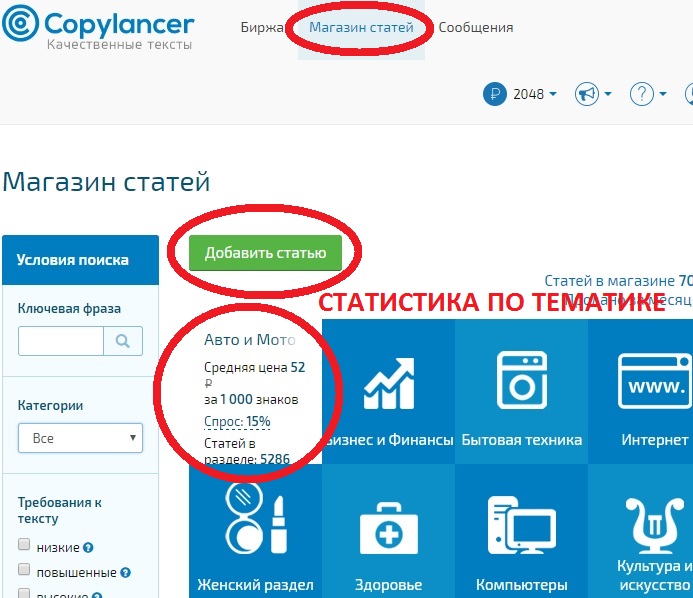
Task: Expand the megaphone dropdown arrow
Action: tap(608, 94)
